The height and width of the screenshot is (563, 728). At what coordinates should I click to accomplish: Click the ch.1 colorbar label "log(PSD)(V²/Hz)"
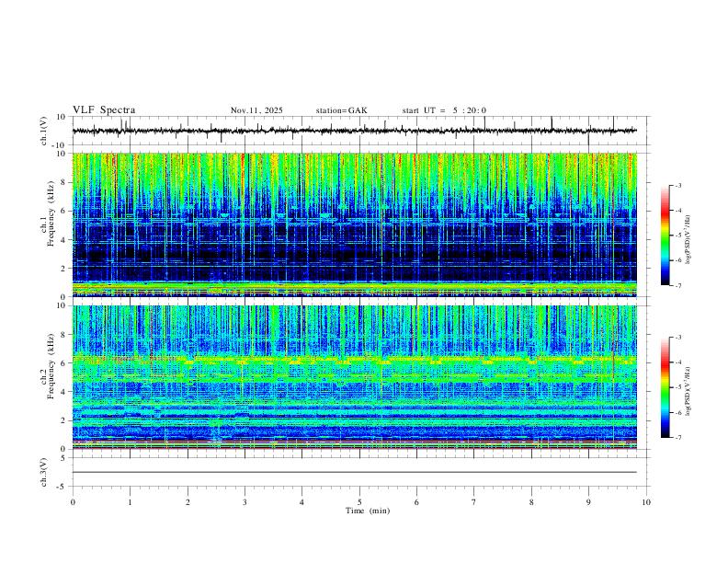click(688, 240)
